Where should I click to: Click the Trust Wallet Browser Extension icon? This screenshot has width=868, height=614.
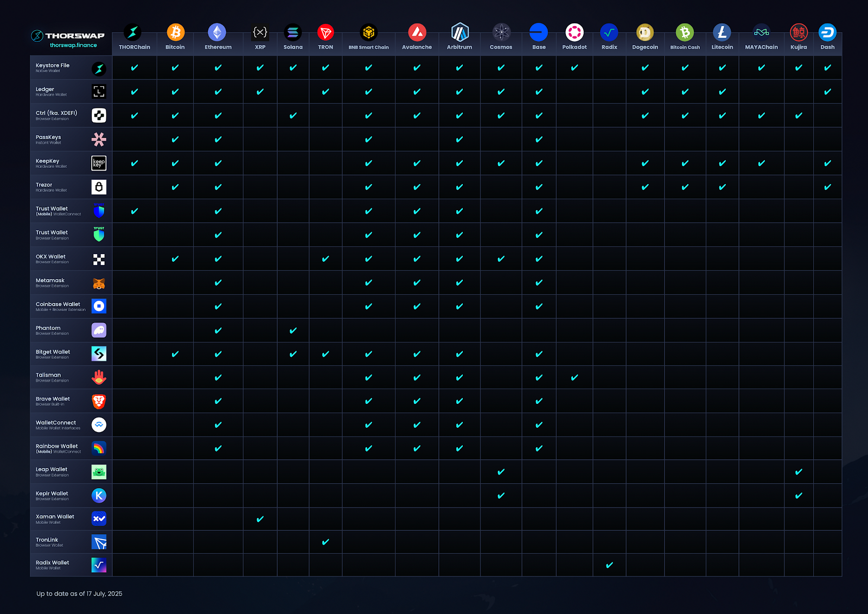tap(99, 235)
